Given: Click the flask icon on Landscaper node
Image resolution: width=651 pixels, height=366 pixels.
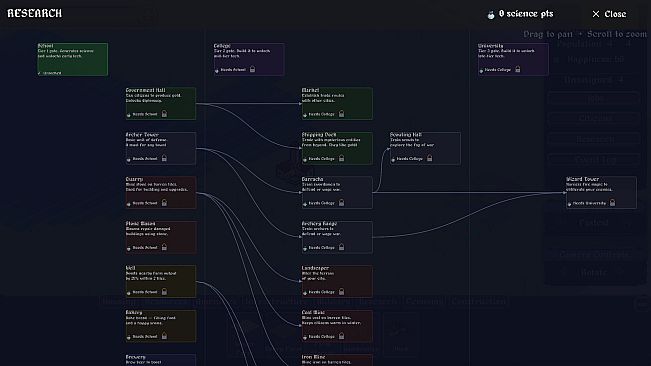Looking at the screenshot, I should pyautogui.click(x=304, y=293).
